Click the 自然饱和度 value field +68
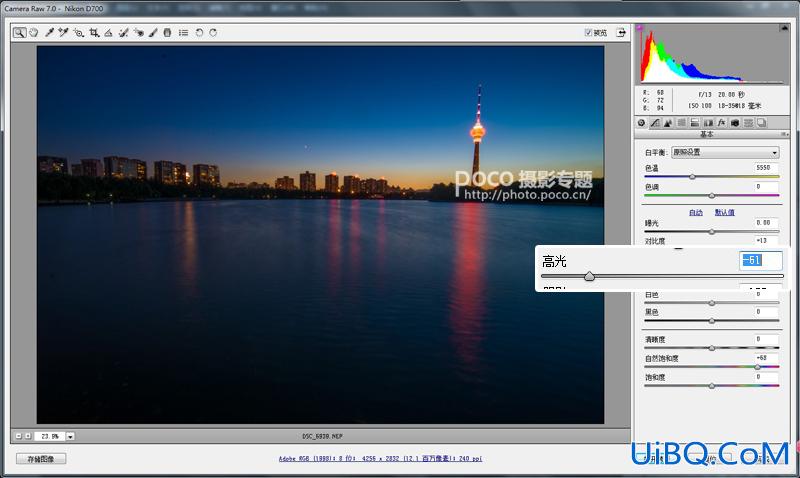The height and width of the screenshot is (478, 800). click(766, 358)
